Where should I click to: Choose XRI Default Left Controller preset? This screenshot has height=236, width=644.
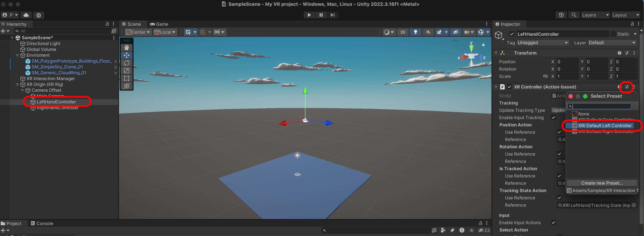pos(604,125)
